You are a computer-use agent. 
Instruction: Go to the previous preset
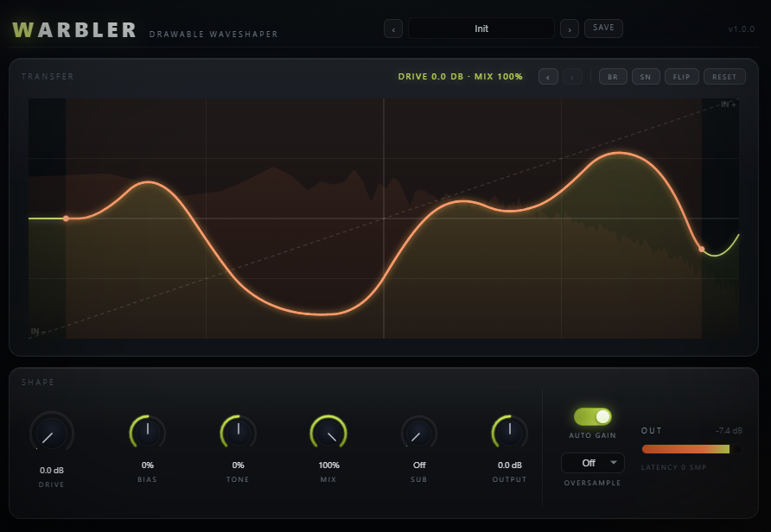pos(393,29)
